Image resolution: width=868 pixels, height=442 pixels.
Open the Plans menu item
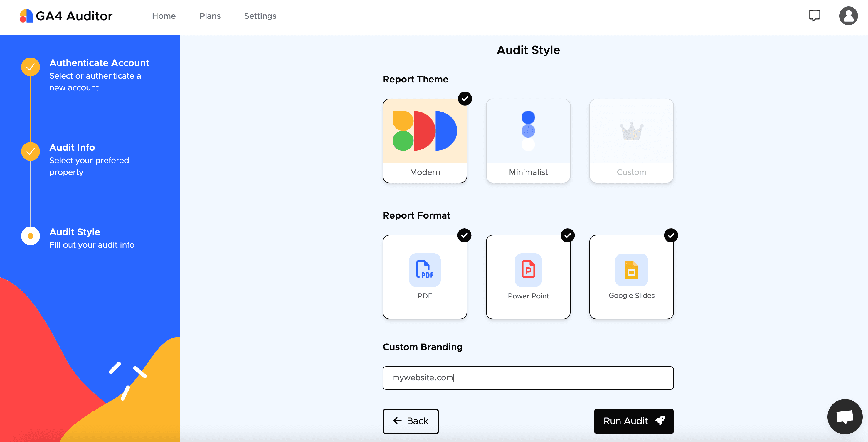coord(210,16)
